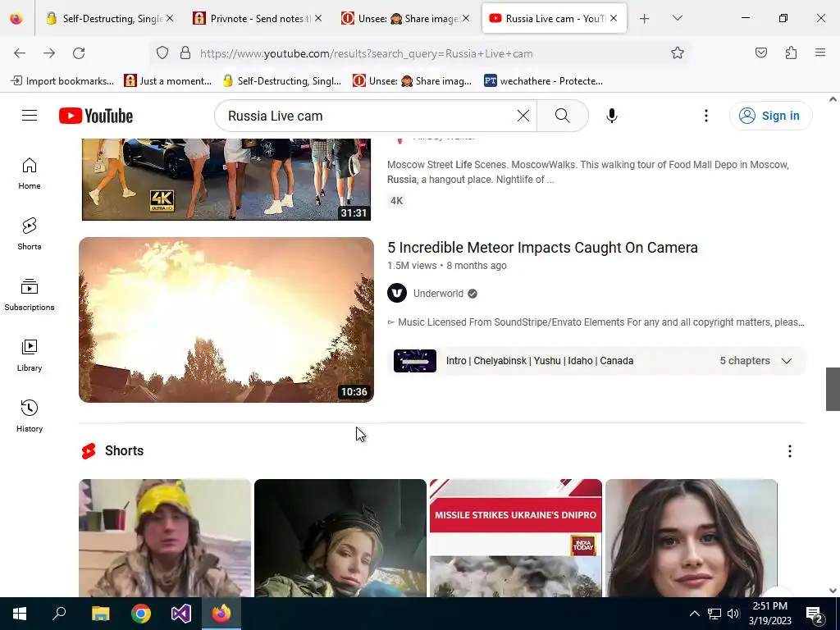840x630 pixels.
Task: Open Self-Destructing bookmark in toolbar
Action: click(282, 81)
